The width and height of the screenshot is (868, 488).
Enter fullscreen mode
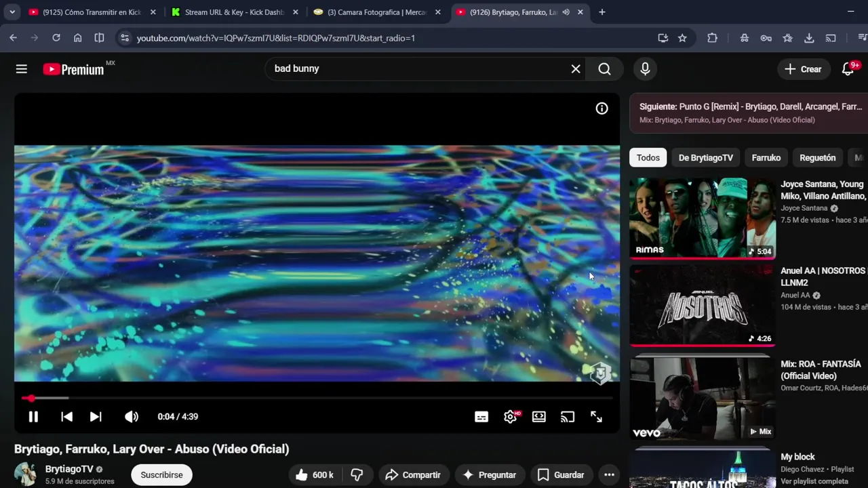pos(596,417)
